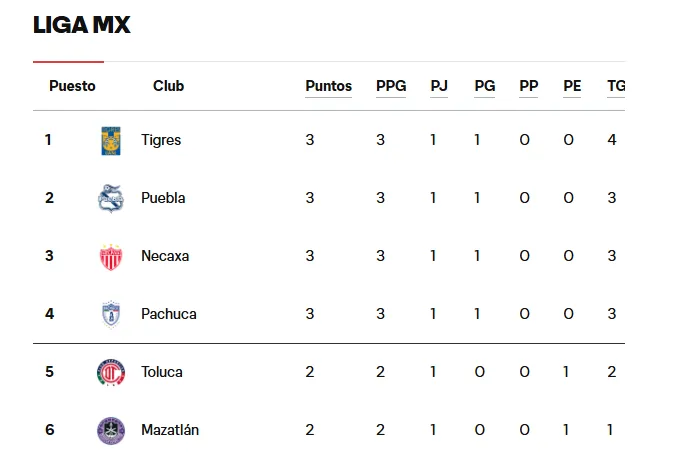
Task: Click the Tigres club crest icon
Action: point(110,140)
